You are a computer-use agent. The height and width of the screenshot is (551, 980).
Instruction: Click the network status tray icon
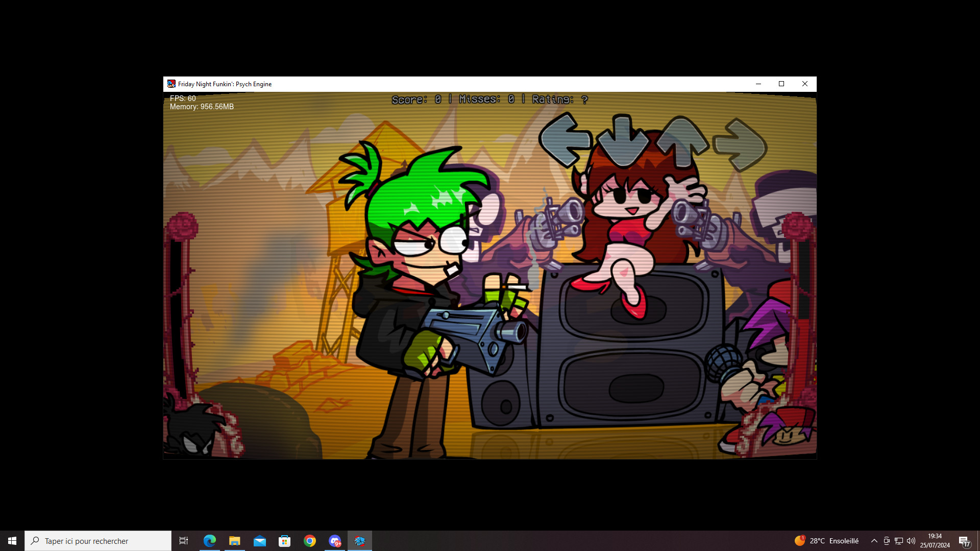(899, 541)
